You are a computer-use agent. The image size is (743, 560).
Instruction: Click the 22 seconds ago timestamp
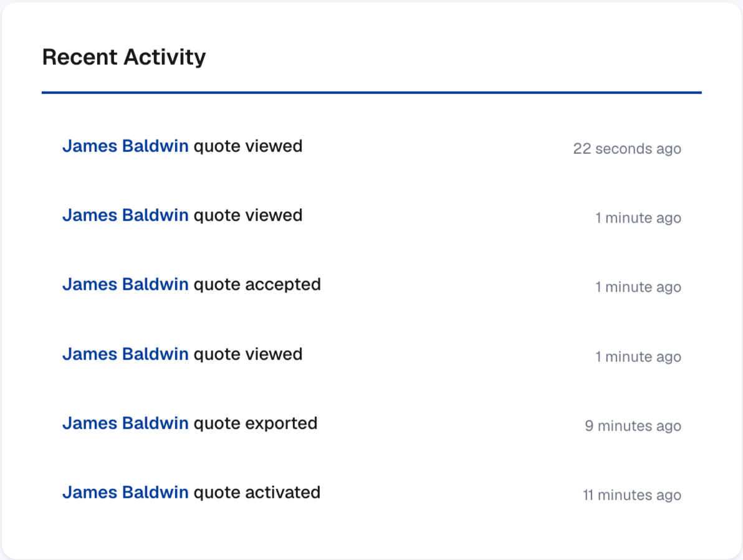pyautogui.click(x=627, y=149)
